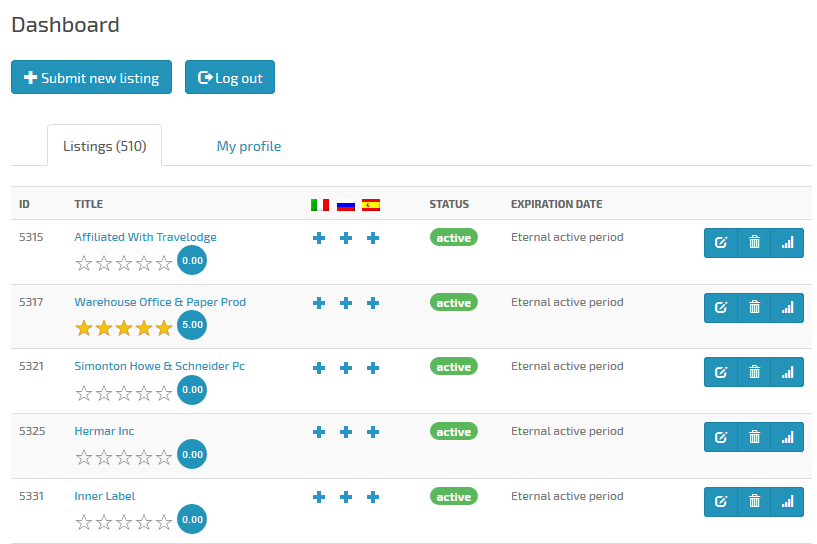Open Affiliated With Travelodge listing link

pos(145,237)
